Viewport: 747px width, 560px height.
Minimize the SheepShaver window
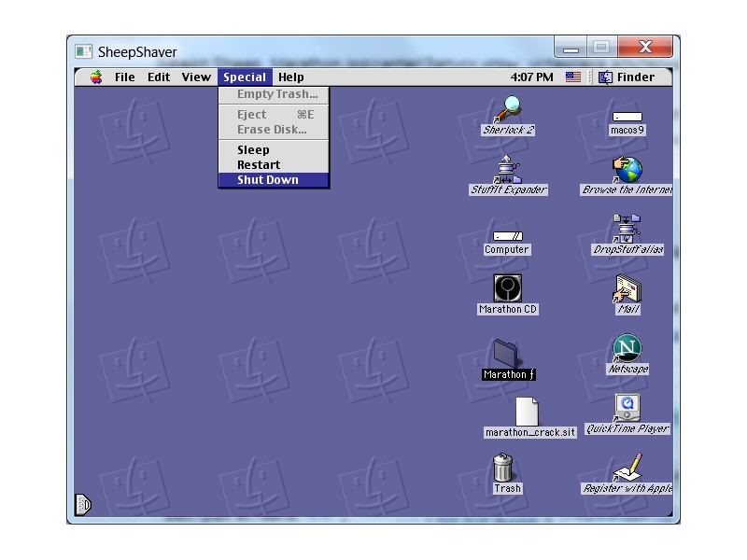point(571,48)
